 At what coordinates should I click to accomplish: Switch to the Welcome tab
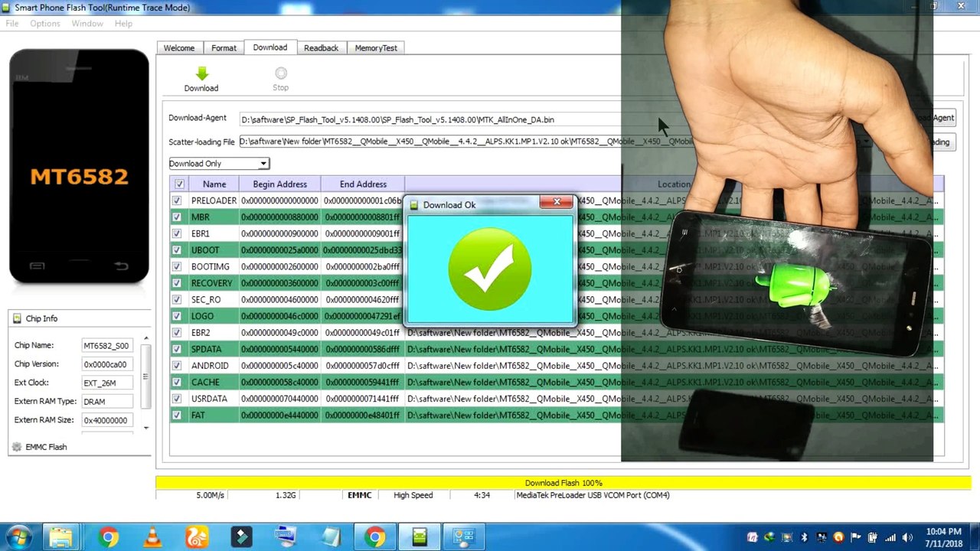pyautogui.click(x=179, y=47)
